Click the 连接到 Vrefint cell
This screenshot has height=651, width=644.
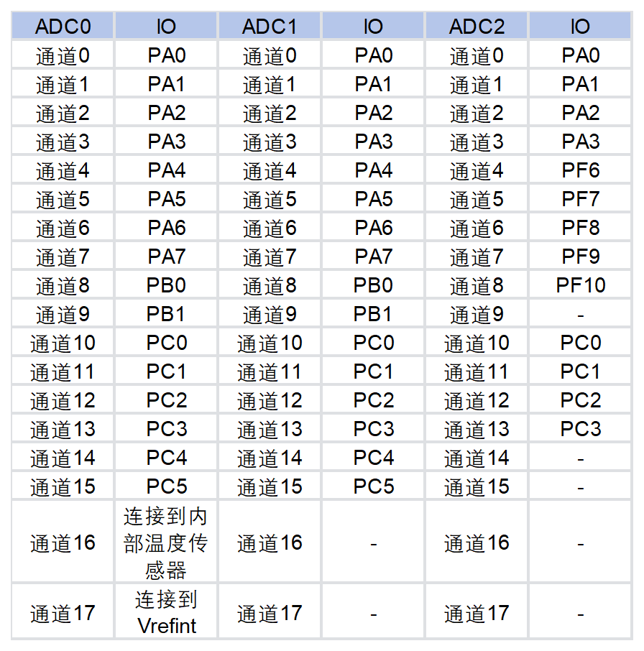(166, 611)
